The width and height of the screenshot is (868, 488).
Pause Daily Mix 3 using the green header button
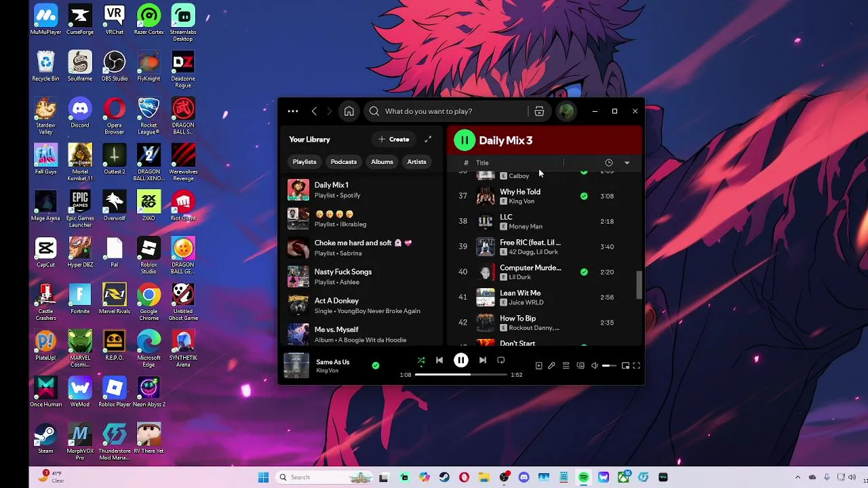pyautogui.click(x=465, y=140)
